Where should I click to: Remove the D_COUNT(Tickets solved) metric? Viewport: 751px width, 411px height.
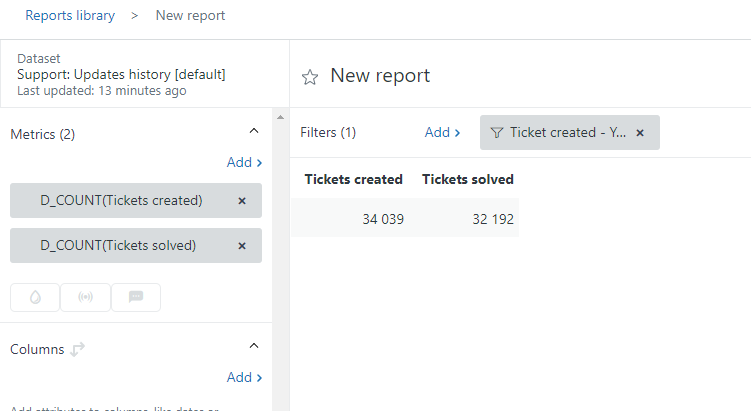tap(242, 246)
